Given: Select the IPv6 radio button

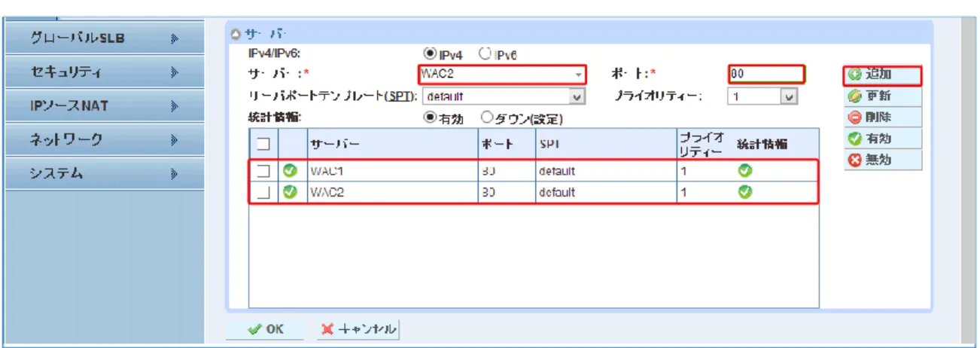Looking at the screenshot, I should click(485, 54).
